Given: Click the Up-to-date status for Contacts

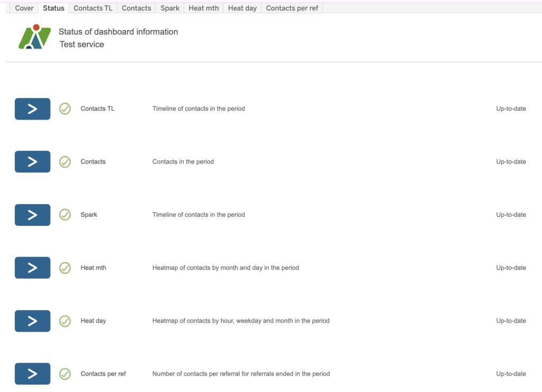Looking at the screenshot, I should (511, 162).
